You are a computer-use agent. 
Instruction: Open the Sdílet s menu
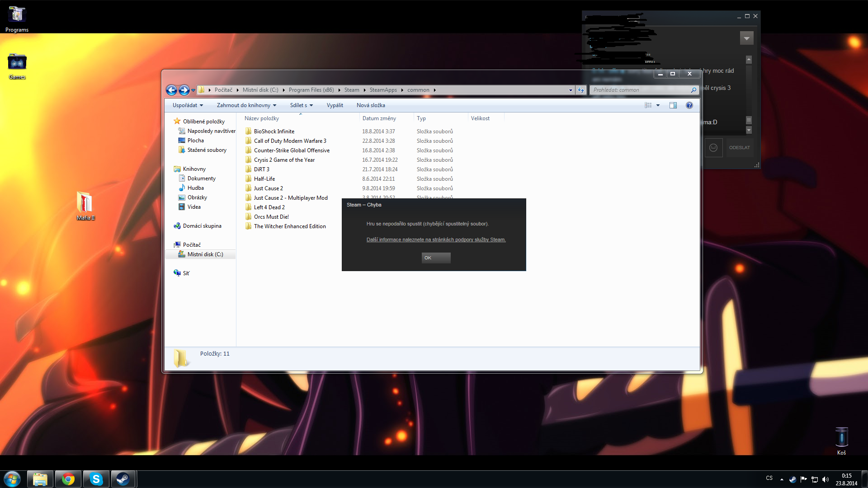click(301, 105)
